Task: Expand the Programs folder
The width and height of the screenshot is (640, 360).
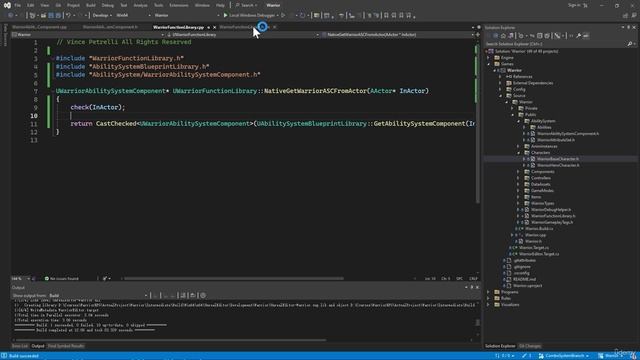Action: click(x=489, y=292)
